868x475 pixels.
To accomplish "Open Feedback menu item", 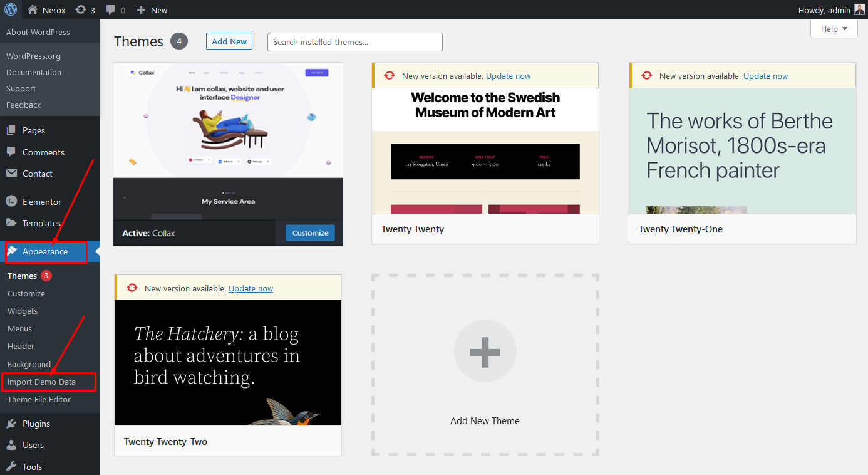I will (x=24, y=105).
